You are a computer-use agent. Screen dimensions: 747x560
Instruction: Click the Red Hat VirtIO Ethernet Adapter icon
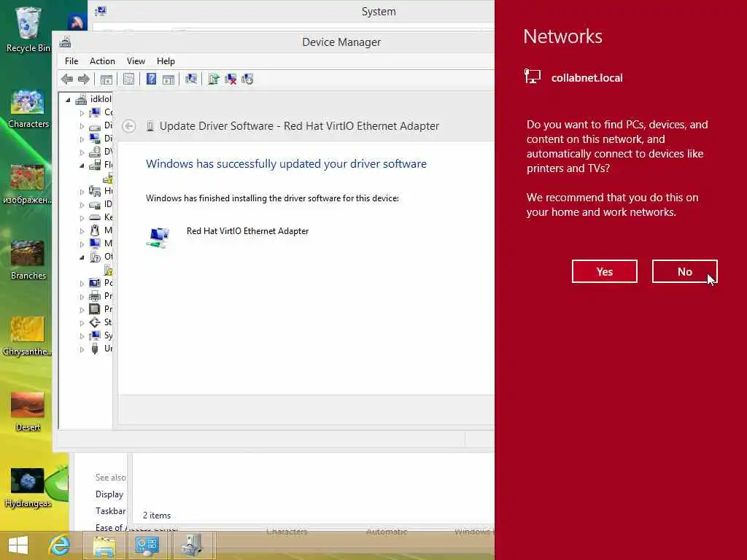(x=158, y=237)
